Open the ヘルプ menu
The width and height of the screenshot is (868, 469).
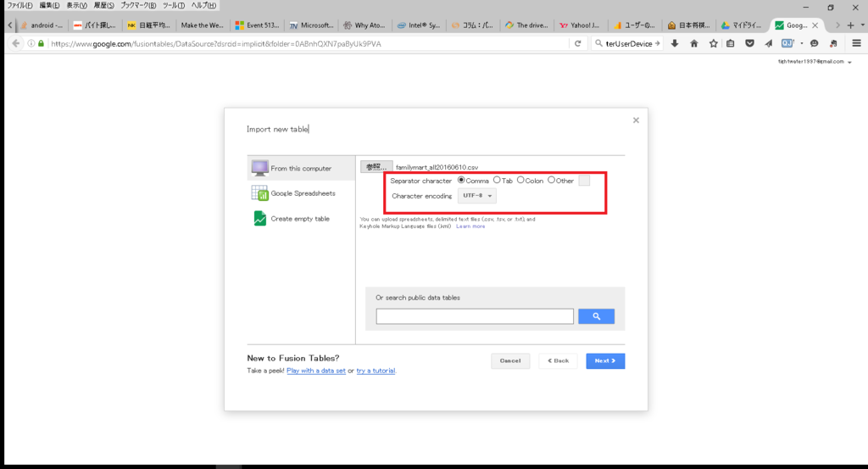tap(203, 6)
